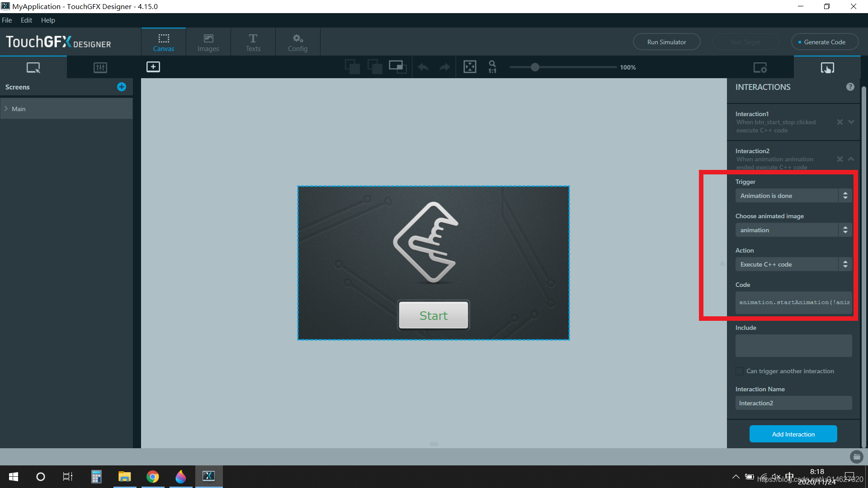Click the undo arrow icon
The height and width of the screenshot is (488, 868).
pyautogui.click(x=423, y=67)
